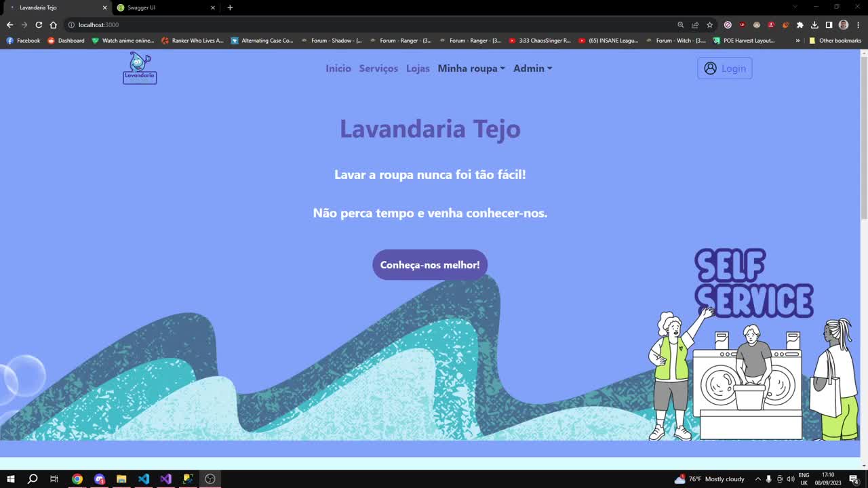The height and width of the screenshot is (488, 868).
Task: Open the Serviços navigation link
Action: 378,68
